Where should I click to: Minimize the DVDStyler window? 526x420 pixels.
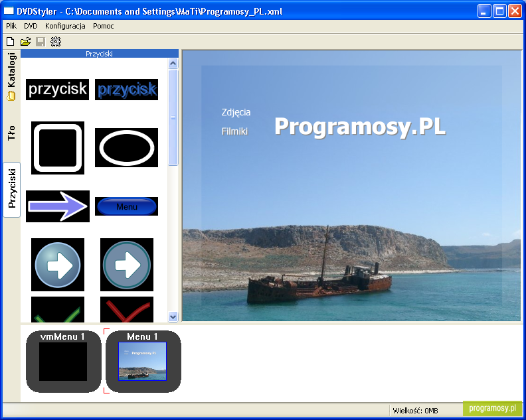[x=484, y=11]
